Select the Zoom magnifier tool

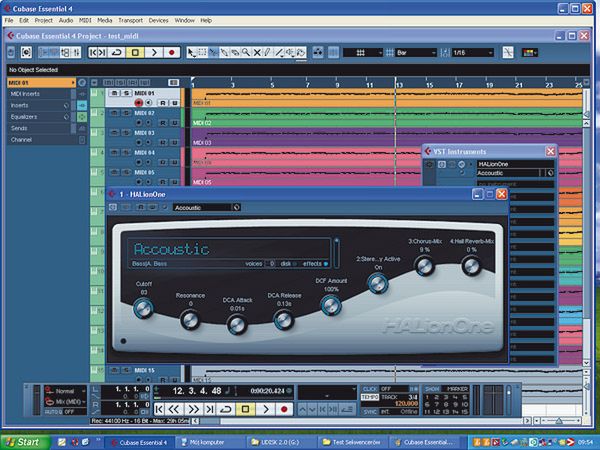(x=246, y=52)
